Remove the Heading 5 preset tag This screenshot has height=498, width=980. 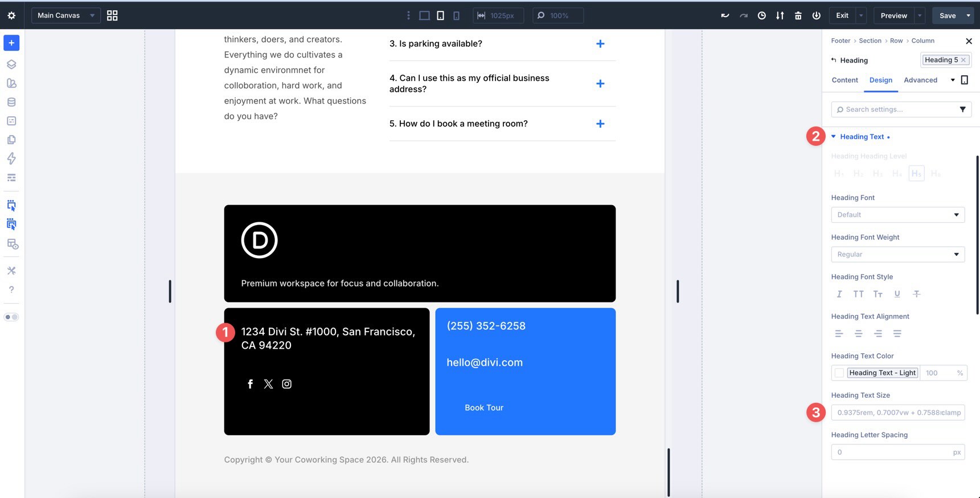click(x=963, y=60)
